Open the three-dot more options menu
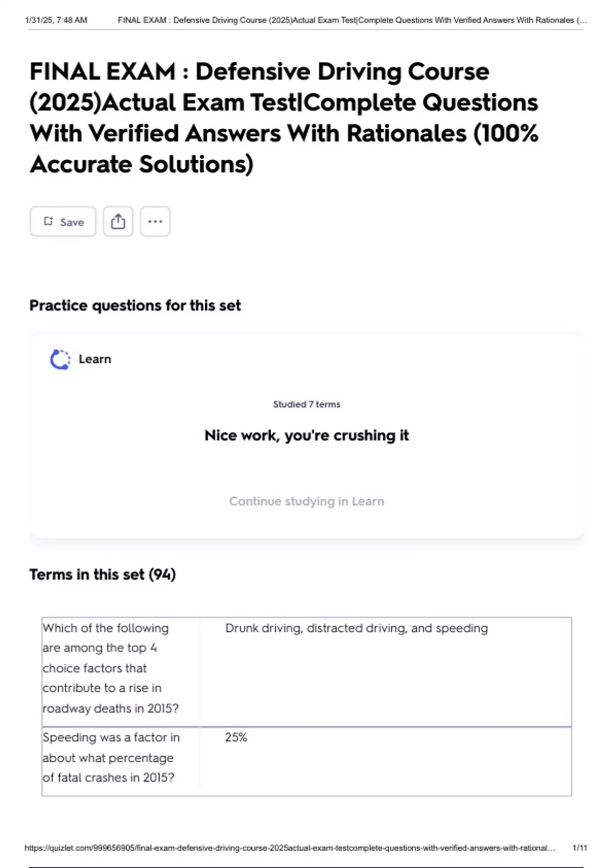Viewport: 613px width, 868px height. 155,222
